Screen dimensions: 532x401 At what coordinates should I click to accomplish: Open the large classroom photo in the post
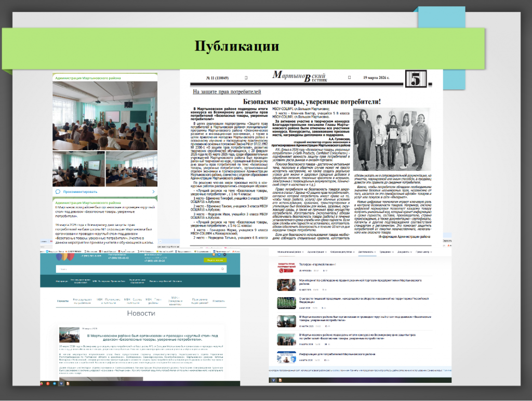click(x=105, y=116)
